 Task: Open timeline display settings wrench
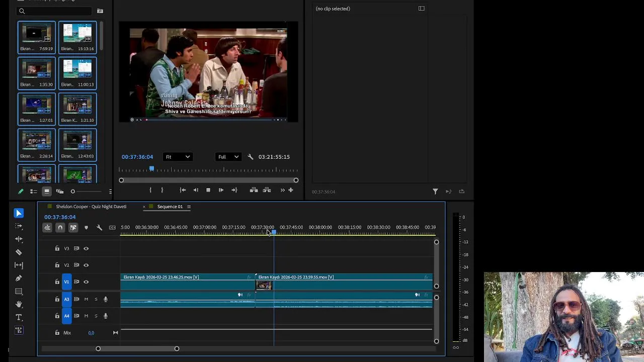click(x=99, y=228)
